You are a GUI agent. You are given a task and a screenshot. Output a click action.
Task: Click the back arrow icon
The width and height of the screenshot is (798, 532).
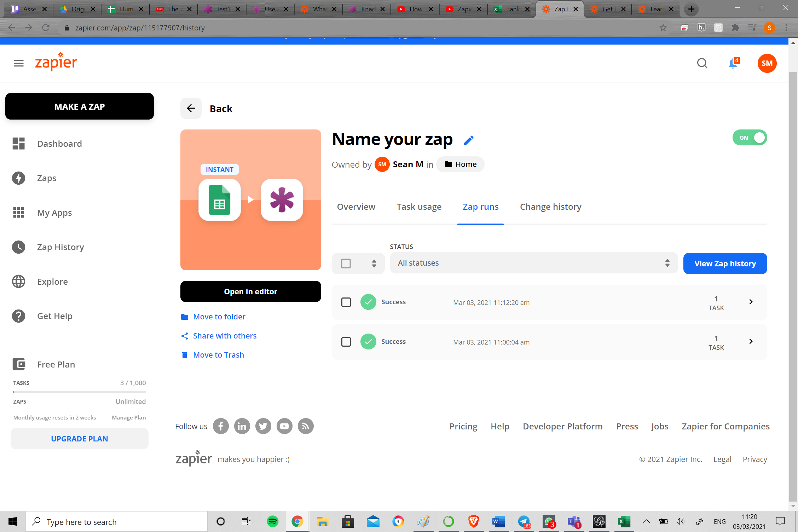[x=191, y=108]
